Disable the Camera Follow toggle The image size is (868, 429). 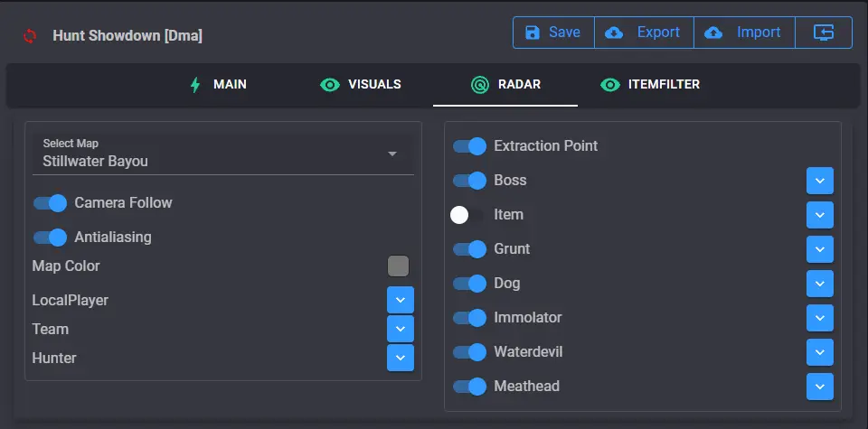tap(50, 203)
